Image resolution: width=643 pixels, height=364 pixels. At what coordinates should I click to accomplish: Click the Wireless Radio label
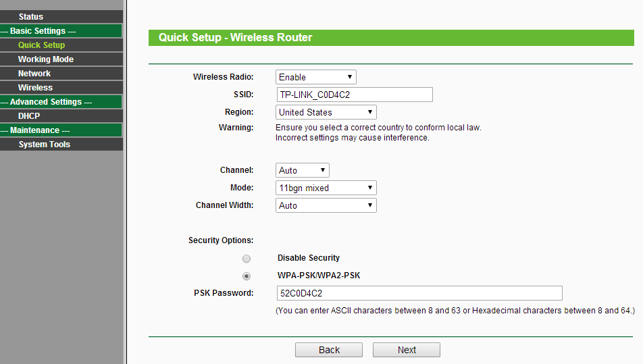point(223,77)
